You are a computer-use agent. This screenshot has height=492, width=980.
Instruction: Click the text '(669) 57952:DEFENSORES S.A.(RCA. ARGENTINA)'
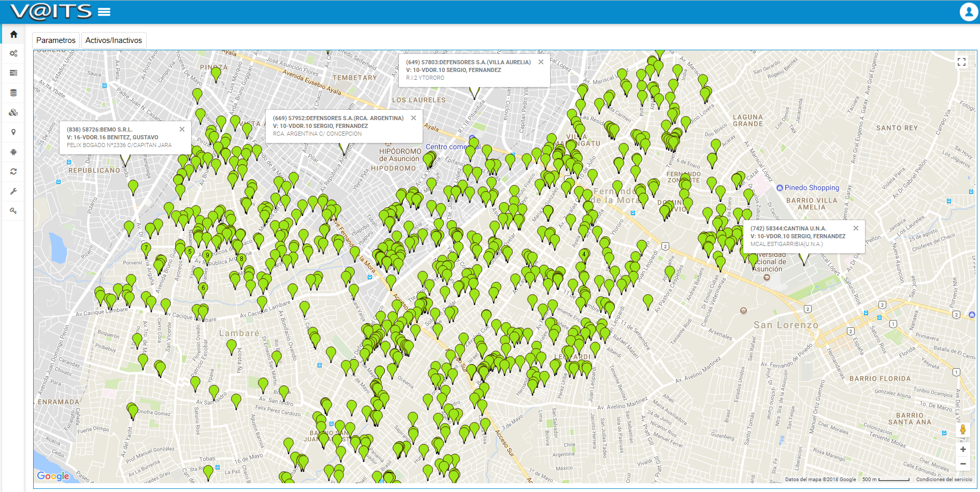pyautogui.click(x=338, y=118)
